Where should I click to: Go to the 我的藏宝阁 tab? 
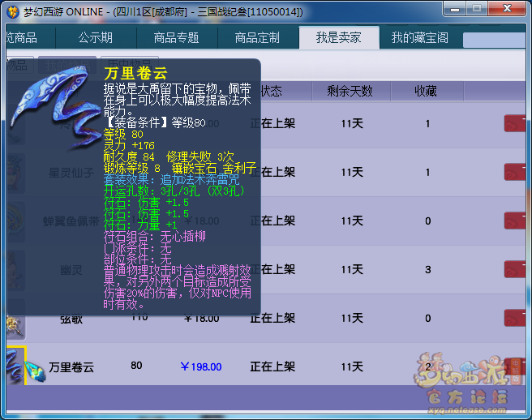point(420,37)
